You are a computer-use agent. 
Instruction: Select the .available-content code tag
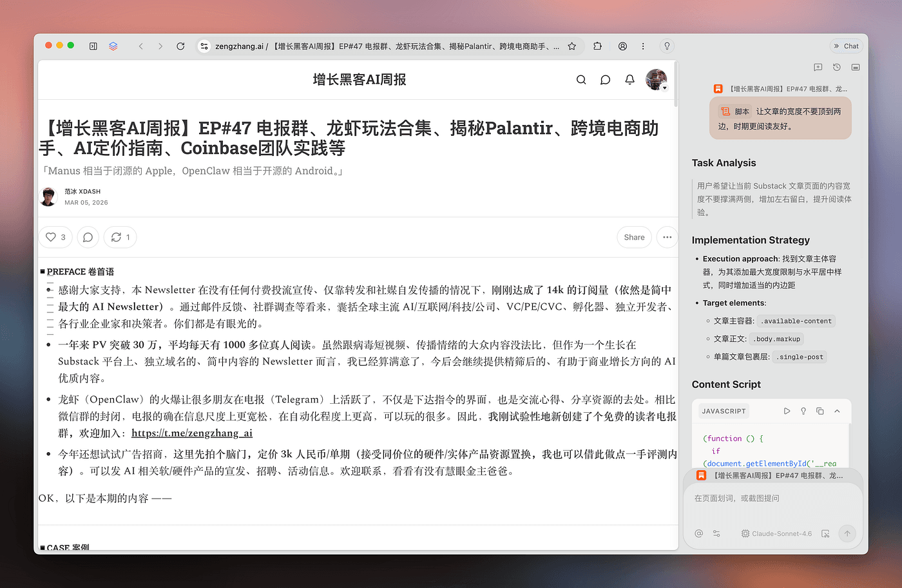tap(796, 321)
